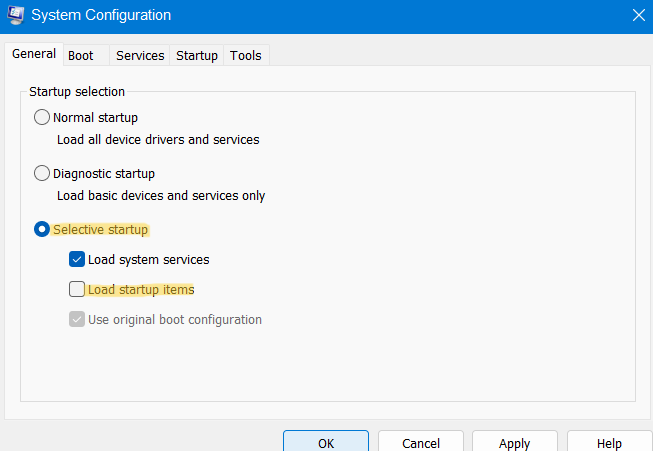The height and width of the screenshot is (451, 653).
Task: Click the Cancel button
Action: coord(421,443)
